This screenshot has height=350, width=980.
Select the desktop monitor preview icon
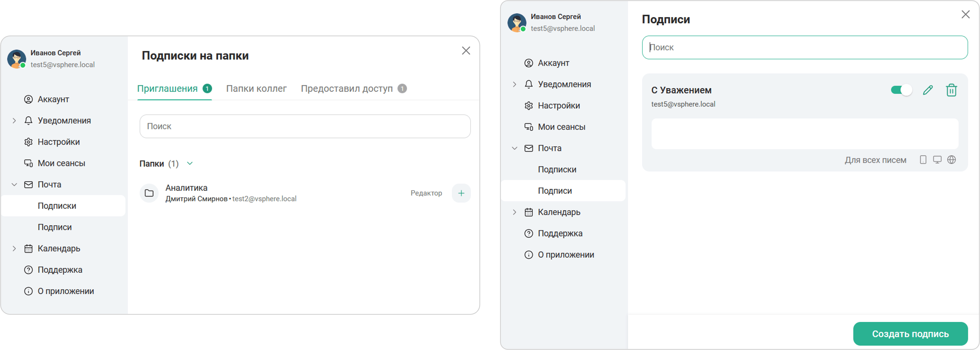[x=937, y=160]
